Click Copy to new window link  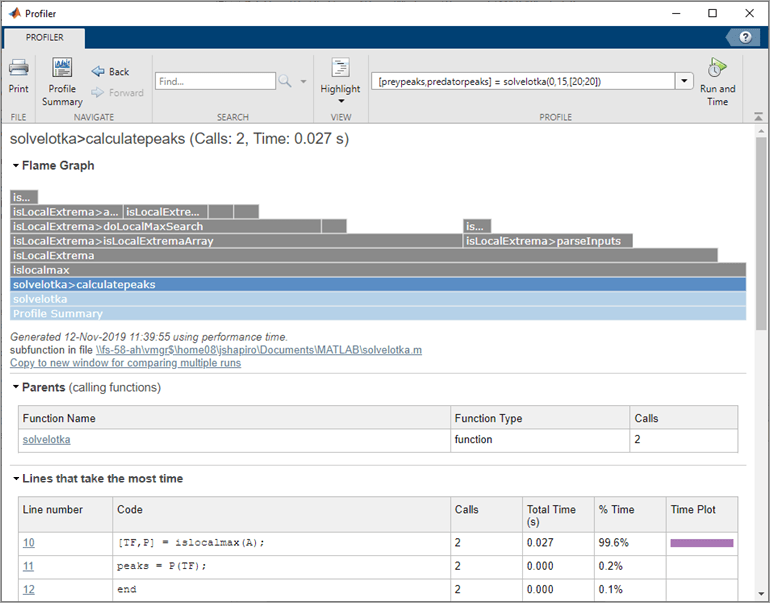pos(125,363)
